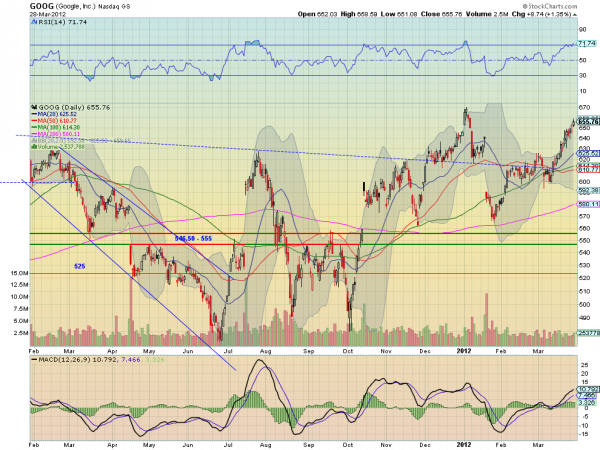Click the 12.5M volume axis label

point(19,285)
